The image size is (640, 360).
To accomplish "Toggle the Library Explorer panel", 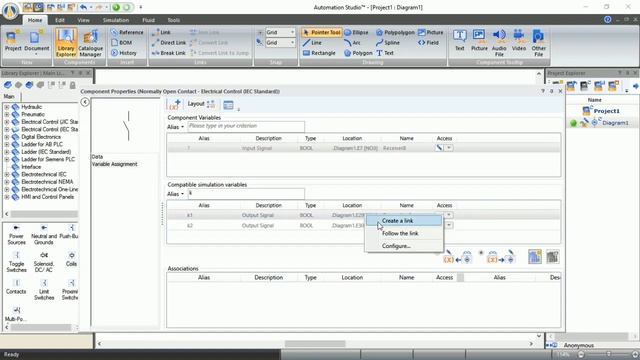I will coord(66,42).
